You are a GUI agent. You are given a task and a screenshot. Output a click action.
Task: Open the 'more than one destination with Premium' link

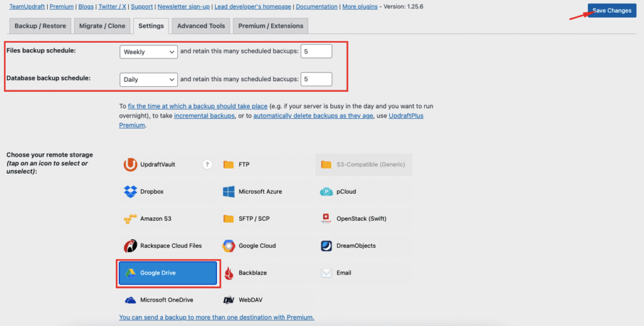pyautogui.click(x=216, y=317)
